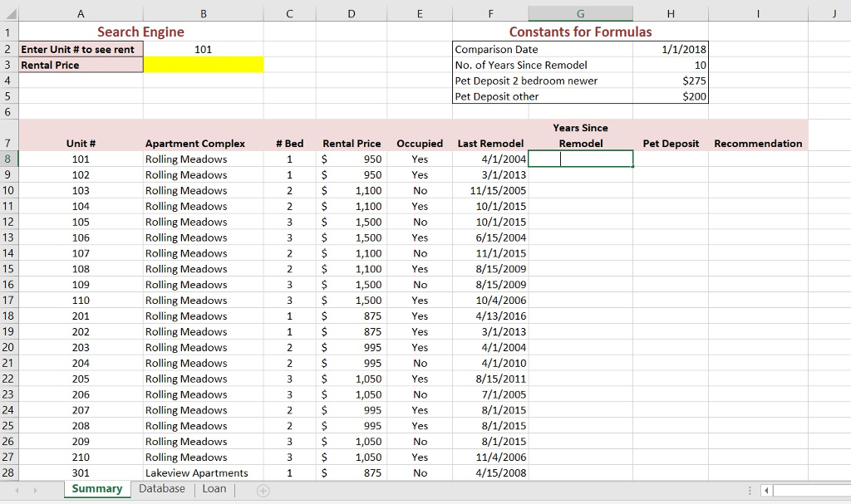Select the Summary sheet tab
The image size is (851, 504).
96,489
